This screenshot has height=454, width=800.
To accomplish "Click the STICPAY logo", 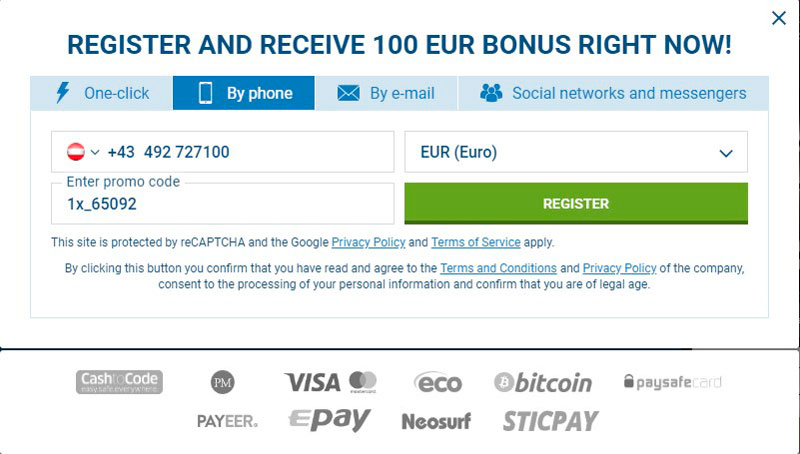I will pyautogui.click(x=551, y=421).
